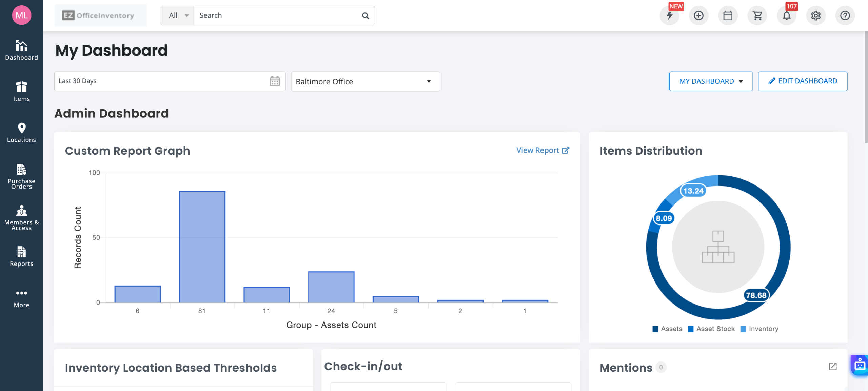
Task: Open the settings gear icon
Action: (816, 16)
